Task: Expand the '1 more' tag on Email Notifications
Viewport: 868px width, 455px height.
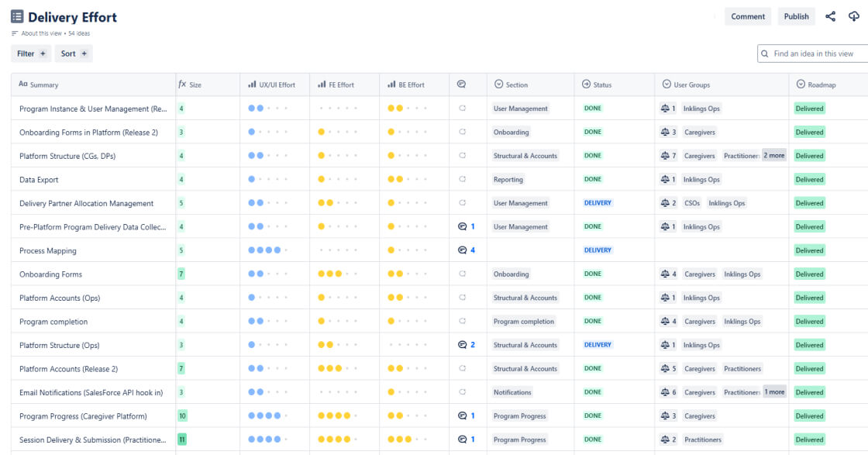Action: 775,391
